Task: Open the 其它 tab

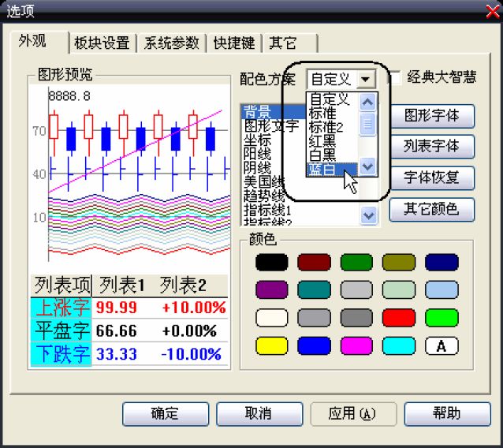Action: point(290,43)
